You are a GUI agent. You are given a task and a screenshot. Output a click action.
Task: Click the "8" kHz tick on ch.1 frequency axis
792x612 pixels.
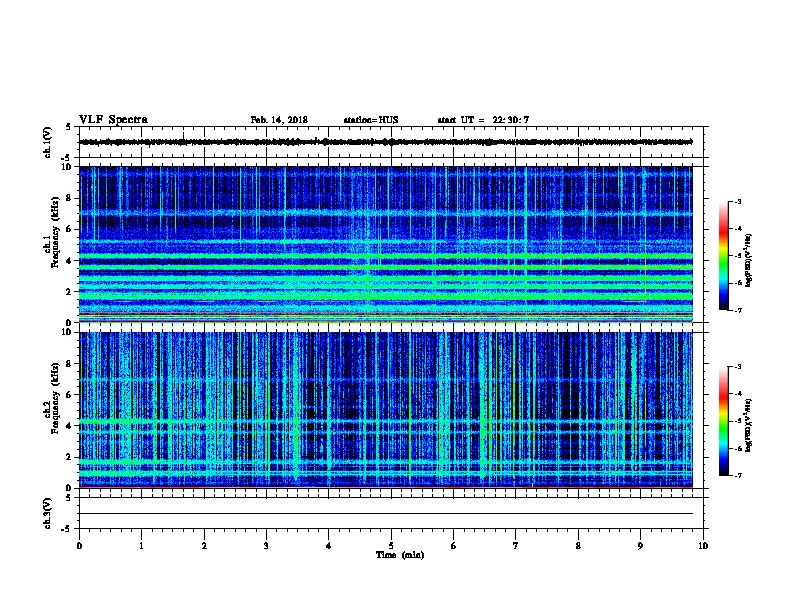click(68, 198)
